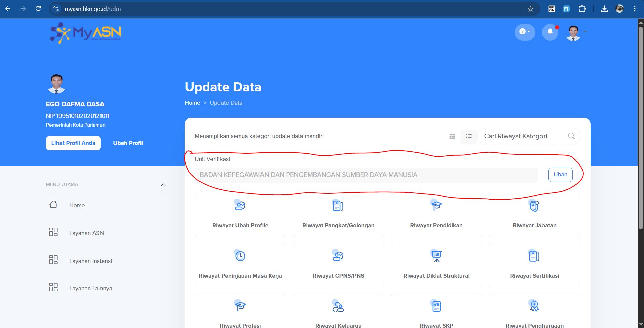The width and height of the screenshot is (644, 328).
Task: Click the search magnifier icon
Action: 571,136
